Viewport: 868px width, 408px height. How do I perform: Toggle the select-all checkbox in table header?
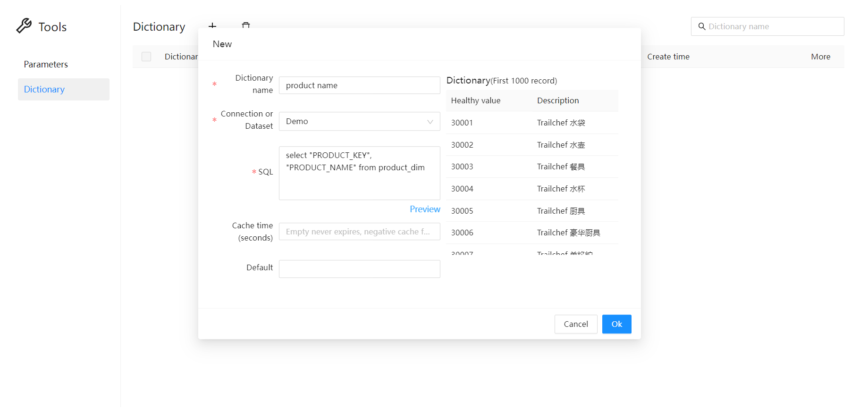click(x=146, y=57)
